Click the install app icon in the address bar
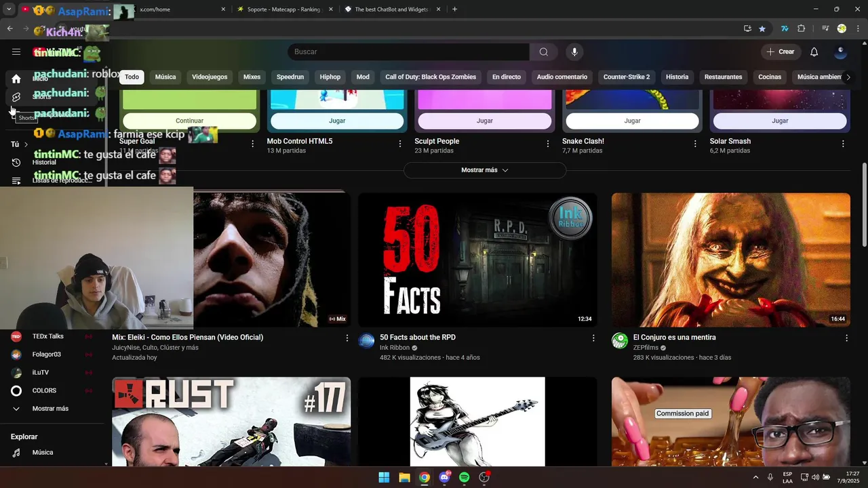Screen dimensions: 868x488 747,28
